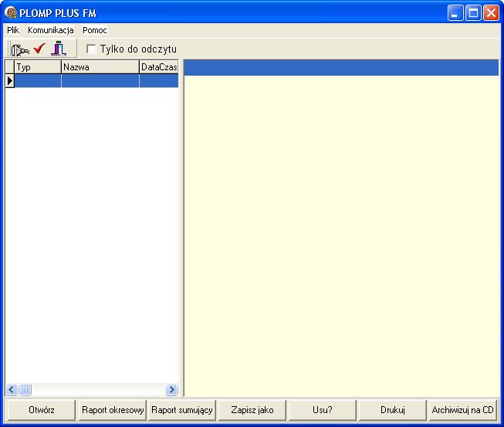The height and width of the screenshot is (427, 504).
Task: Close the PLOMP PLUS FM window
Action: [491, 13]
